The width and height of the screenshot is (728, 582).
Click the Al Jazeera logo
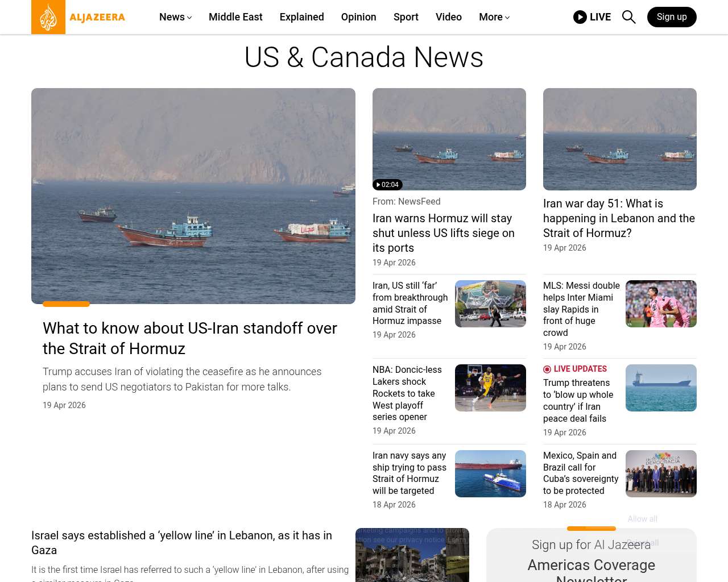pos(78,17)
